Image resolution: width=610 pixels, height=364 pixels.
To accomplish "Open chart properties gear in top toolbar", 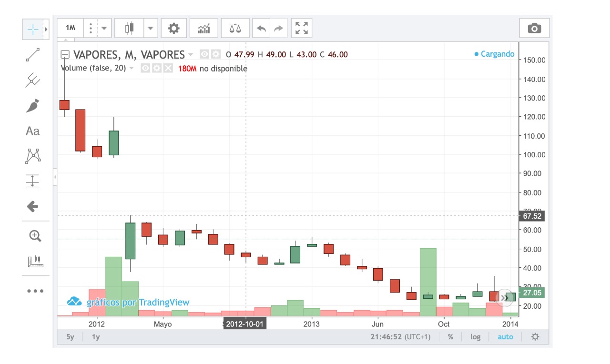I will click(173, 29).
